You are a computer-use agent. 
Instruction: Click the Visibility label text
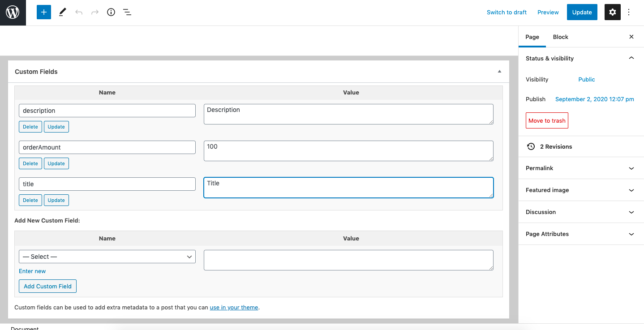[537, 79]
